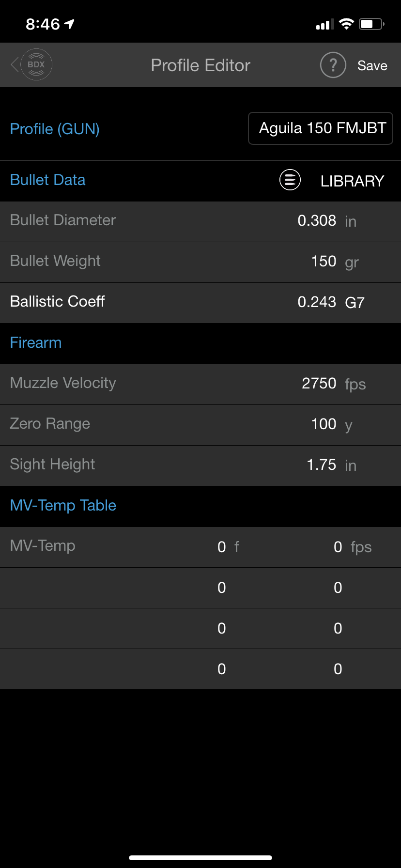Tap the cellular signal bars icon
This screenshot has width=401, height=868.
click(x=325, y=24)
